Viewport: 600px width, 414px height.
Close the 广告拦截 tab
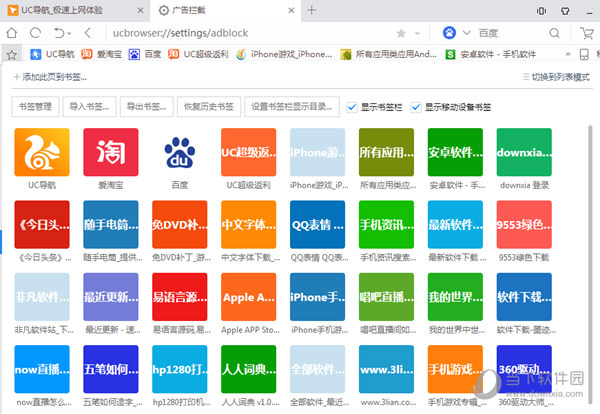pos(291,10)
